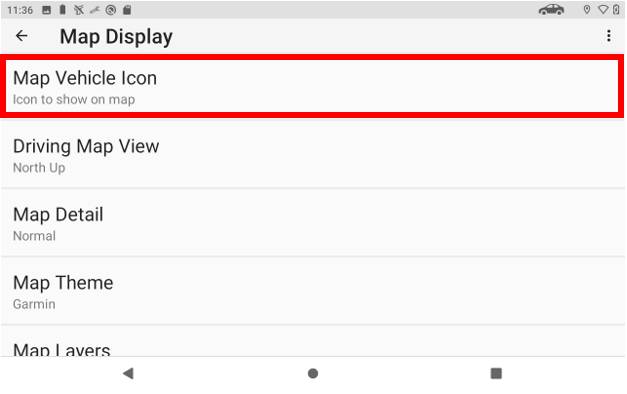
Task: Tap the car profile icon in status bar
Action: pyautogui.click(x=551, y=10)
